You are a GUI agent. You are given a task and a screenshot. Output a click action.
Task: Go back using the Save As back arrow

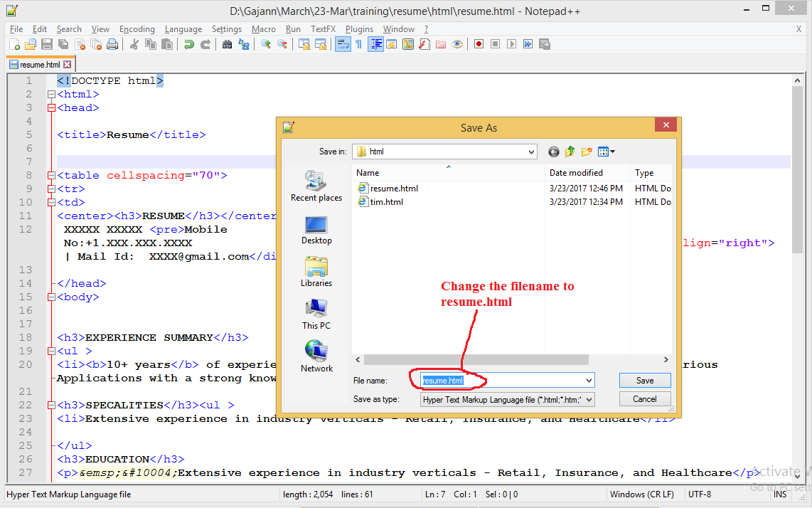554,152
